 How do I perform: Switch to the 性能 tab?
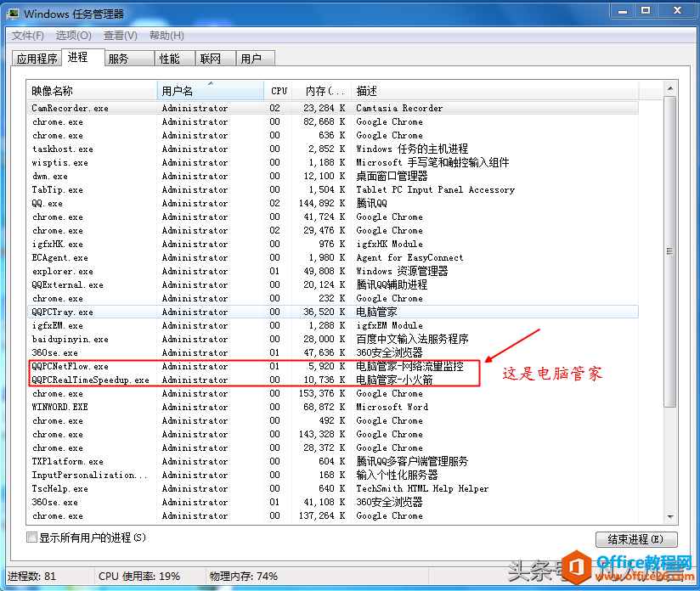pyautogui.click(x=175, y=59)
